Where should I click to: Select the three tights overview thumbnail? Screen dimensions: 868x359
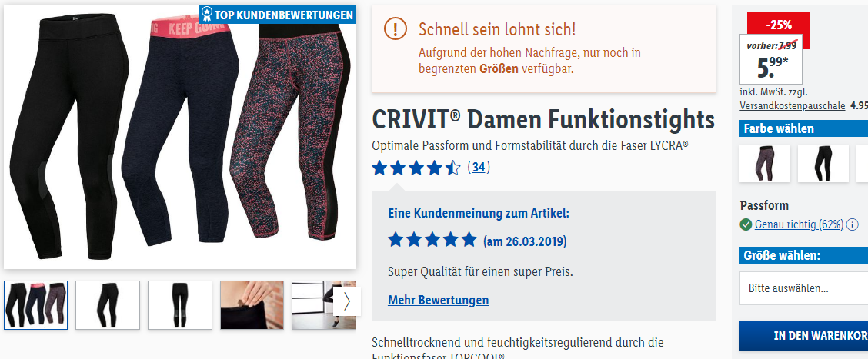click(36, 305)
